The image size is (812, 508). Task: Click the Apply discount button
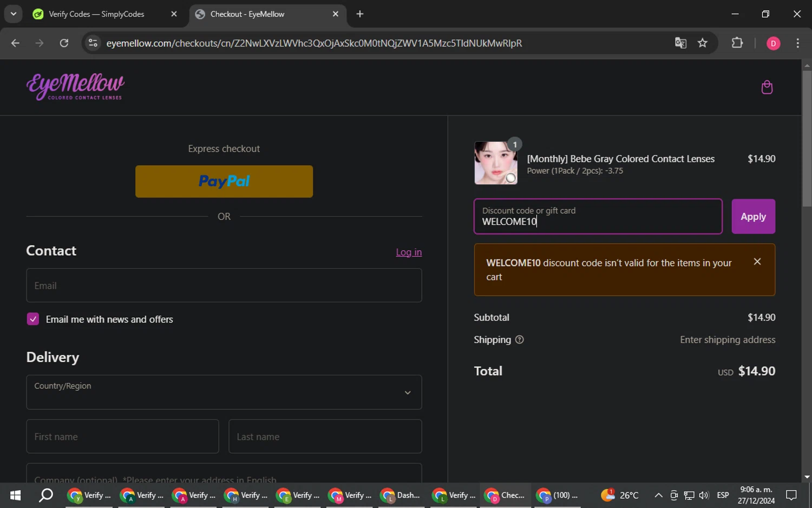[753, 217]
